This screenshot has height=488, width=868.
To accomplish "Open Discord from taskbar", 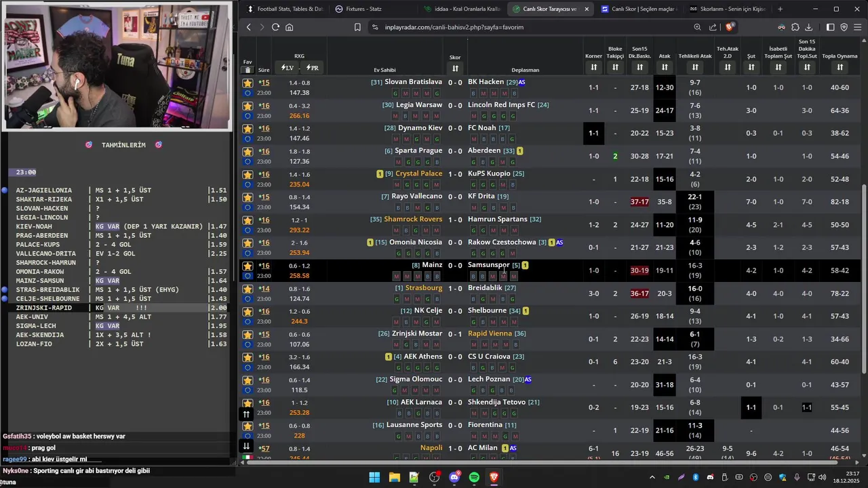I will 454,477.
